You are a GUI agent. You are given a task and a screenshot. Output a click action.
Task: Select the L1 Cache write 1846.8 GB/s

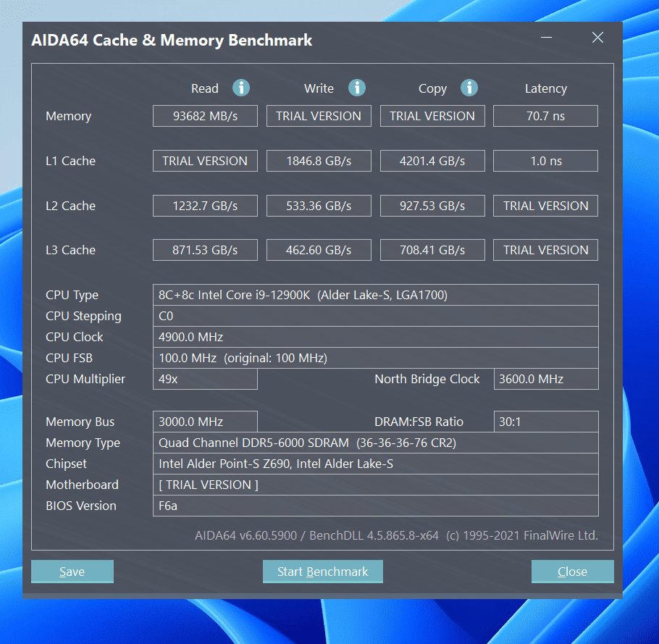319,161
